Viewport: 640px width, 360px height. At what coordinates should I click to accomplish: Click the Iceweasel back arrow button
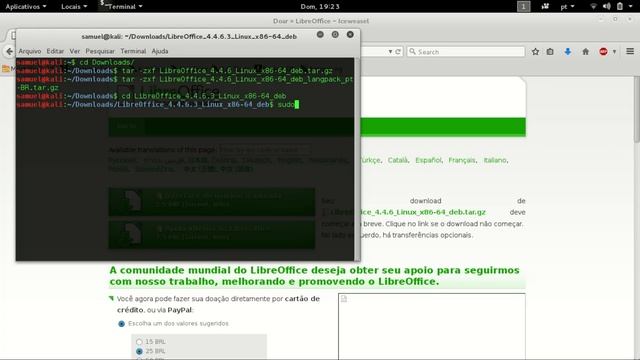[x=9, y=51]
